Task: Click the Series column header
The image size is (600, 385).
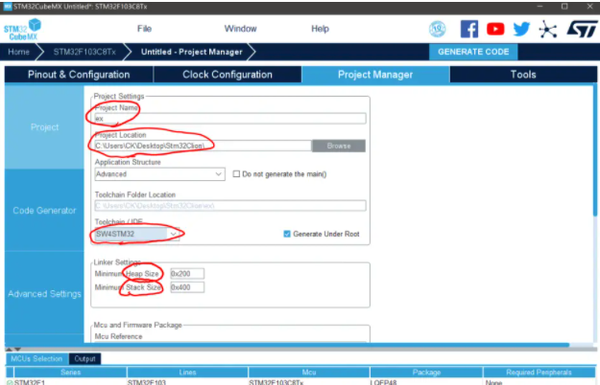Action: [70, 372]
